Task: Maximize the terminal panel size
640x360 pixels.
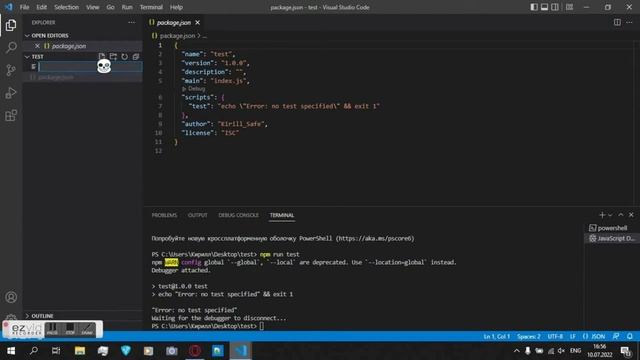Action: (x=621, y=215)
